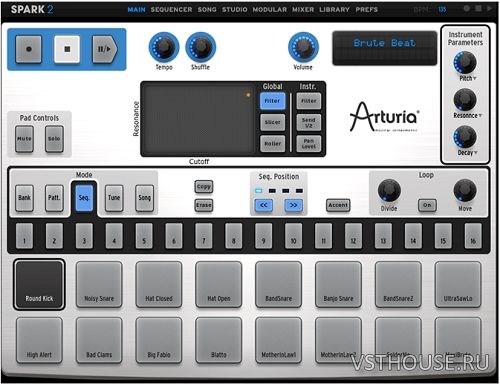The image size is (500, 385).
Task: Trigger the BandSnare2 pad
Action: [x=398, y=284]
